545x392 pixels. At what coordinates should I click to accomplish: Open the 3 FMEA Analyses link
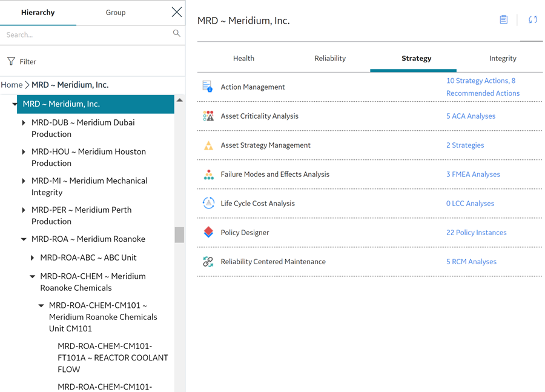click(473, 174)
